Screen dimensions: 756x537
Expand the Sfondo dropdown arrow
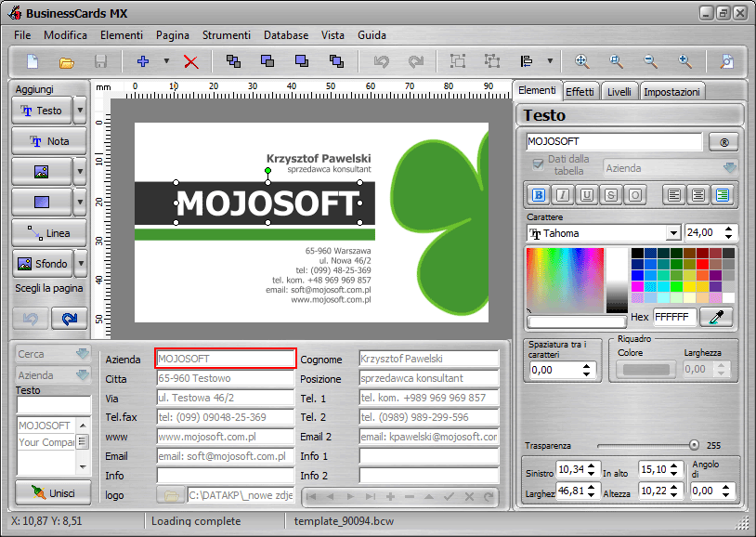tap(81, 264)
